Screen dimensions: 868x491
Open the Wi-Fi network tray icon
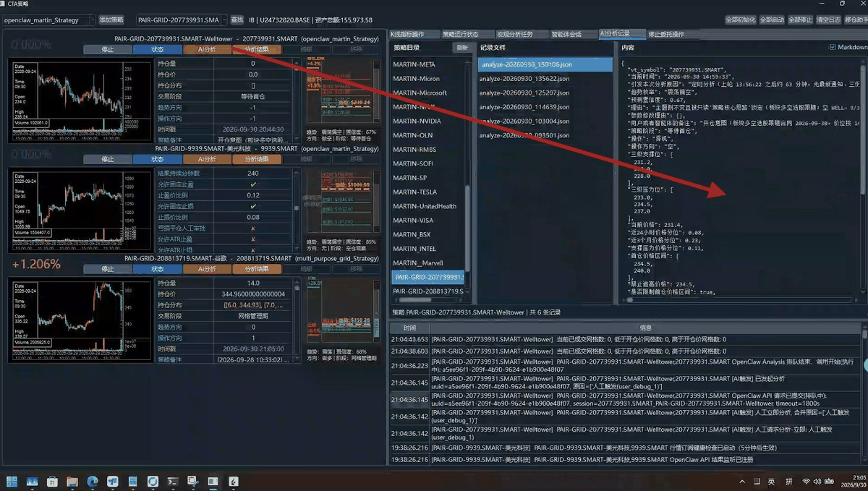(807, 482)
